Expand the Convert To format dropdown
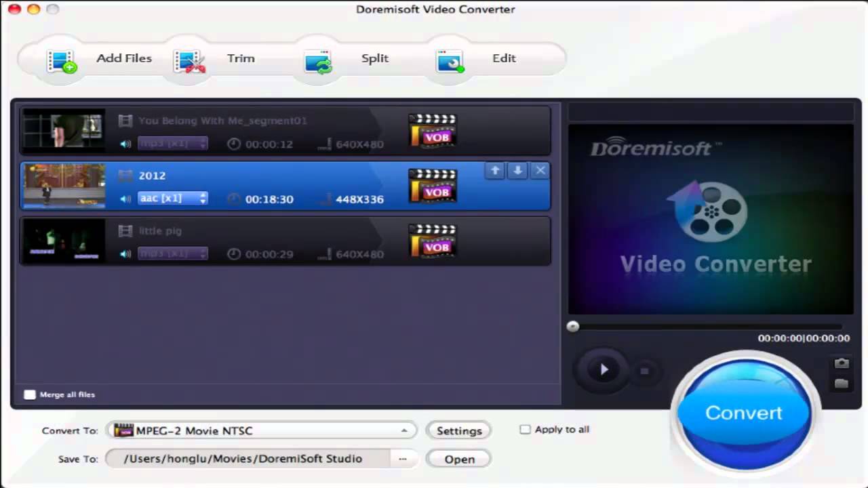The width and height of the screenshot is (868, 488). tap(404, 430)
